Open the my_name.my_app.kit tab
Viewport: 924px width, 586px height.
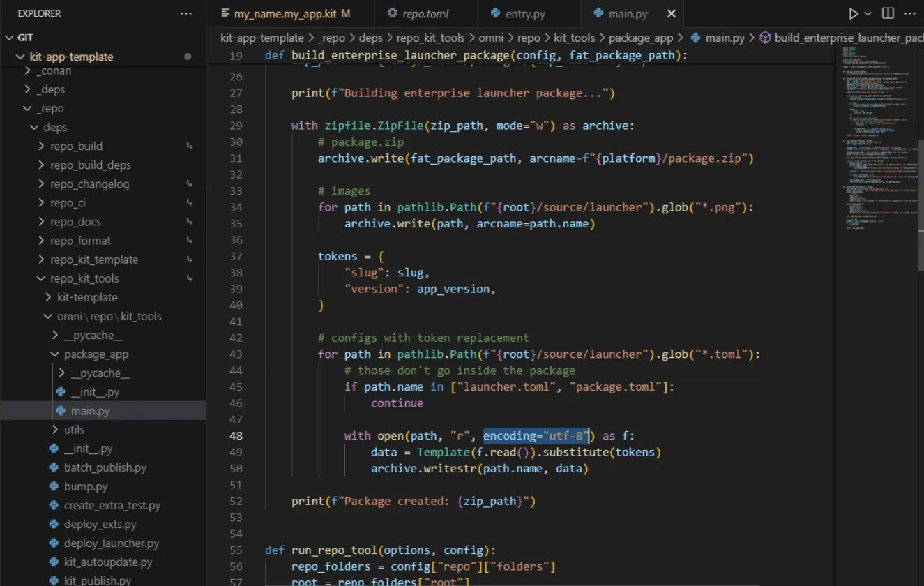(286, 13)
